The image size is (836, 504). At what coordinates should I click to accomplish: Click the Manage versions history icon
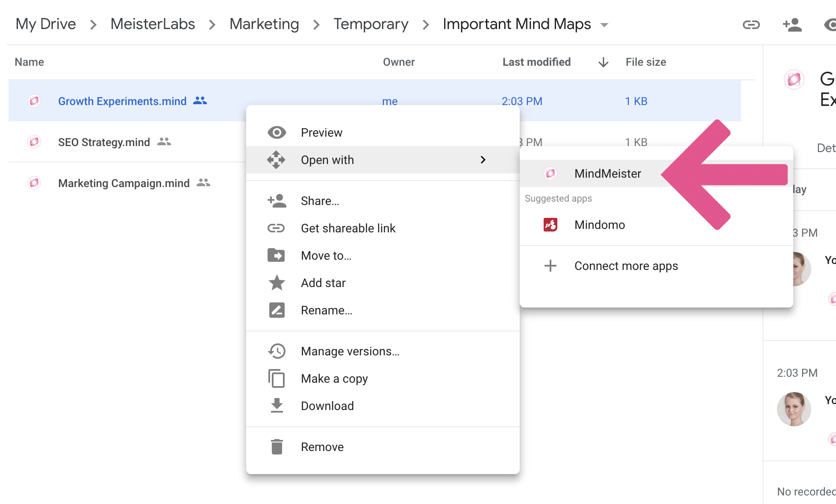tap(277, 351)
